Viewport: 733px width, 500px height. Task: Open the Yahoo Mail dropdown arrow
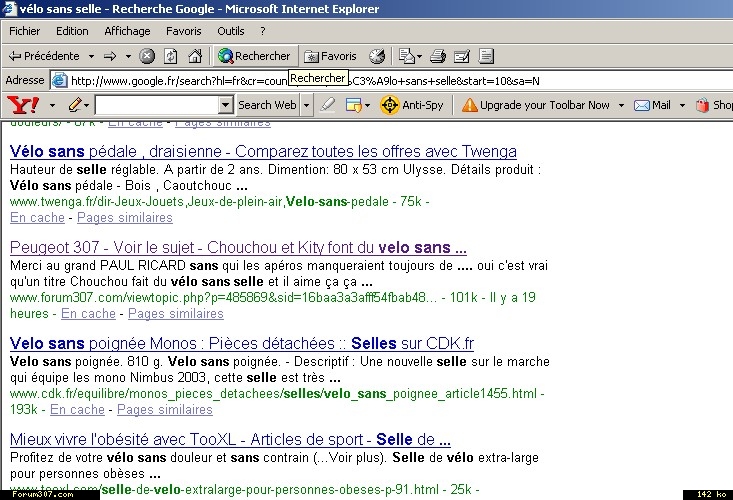pyautogui.click(x=683, y=106)
